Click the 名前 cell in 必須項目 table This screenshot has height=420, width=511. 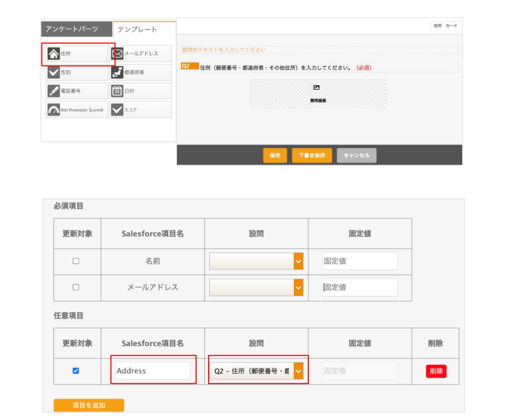point(153,262)
